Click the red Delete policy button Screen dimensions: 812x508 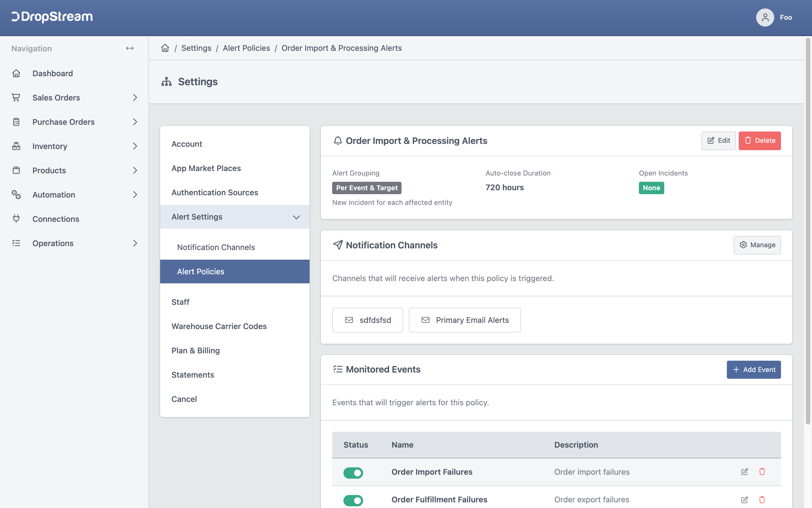[x=760, y=141]
